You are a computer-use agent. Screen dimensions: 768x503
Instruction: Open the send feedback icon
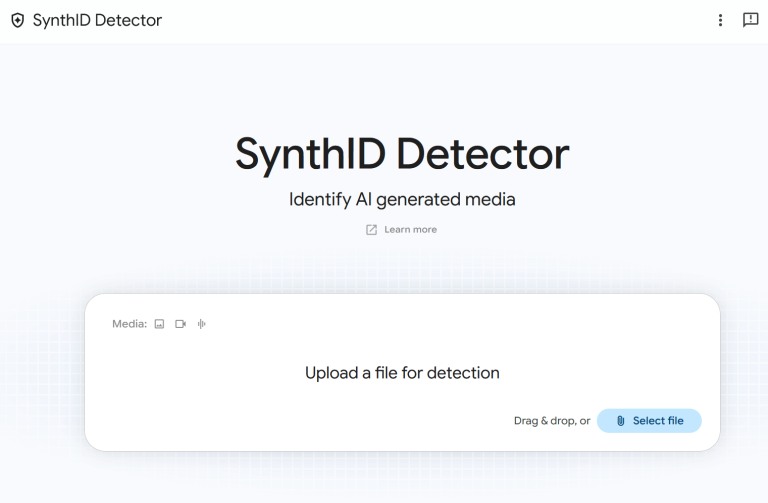tap(750, 20)
